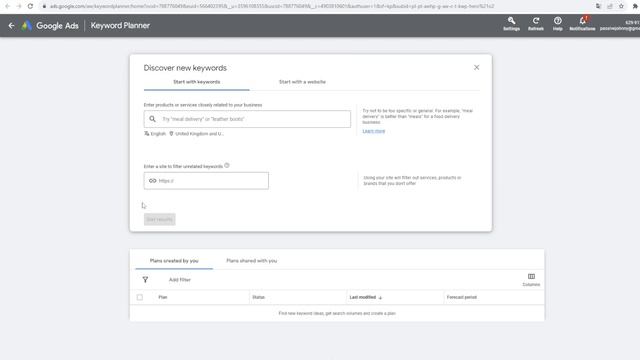Click the Keyword Planner title
The image size is (640, 360).
120,25
